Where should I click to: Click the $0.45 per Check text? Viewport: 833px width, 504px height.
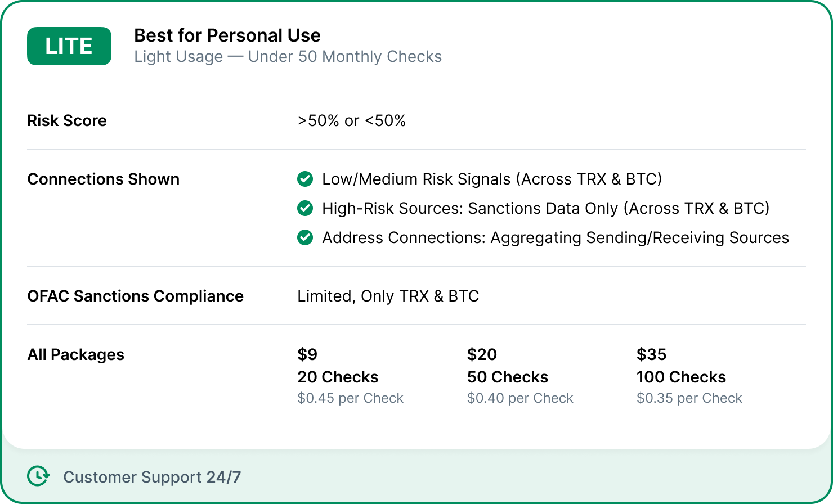(x=350, y=398)
